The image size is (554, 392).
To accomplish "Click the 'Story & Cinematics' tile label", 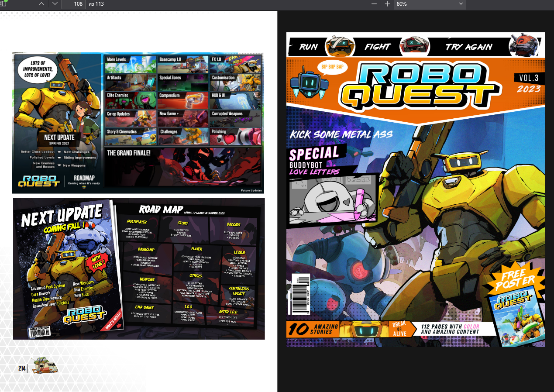I will 122,131.
